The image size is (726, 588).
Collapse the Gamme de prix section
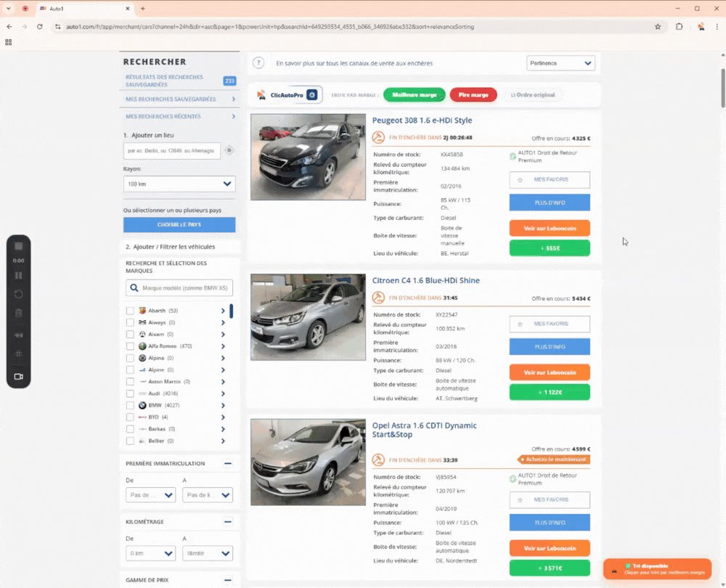point(228,580)
